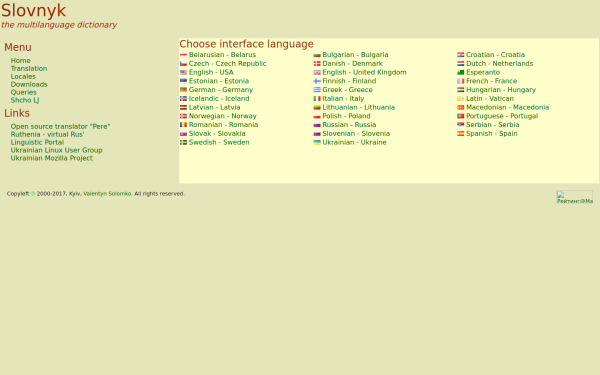Select French - France language link
Viewport: 600px width, 375px height.
coord(491,81)
